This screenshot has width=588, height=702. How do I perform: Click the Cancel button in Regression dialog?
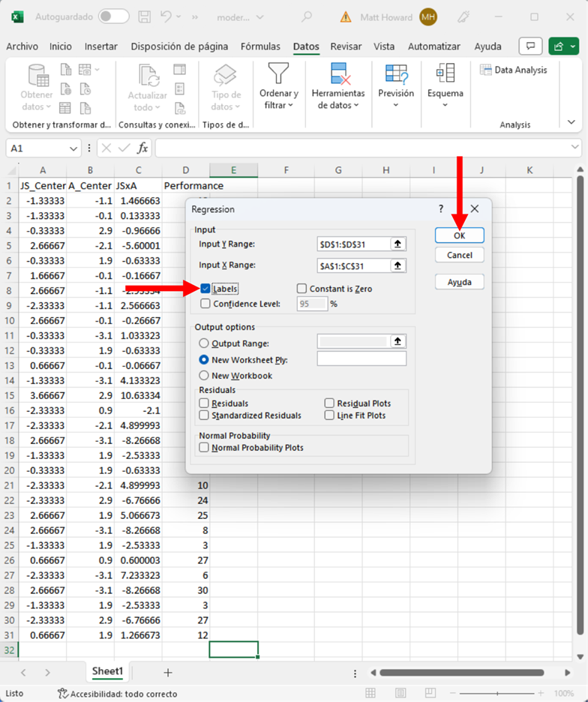click(x=459, y=255)
